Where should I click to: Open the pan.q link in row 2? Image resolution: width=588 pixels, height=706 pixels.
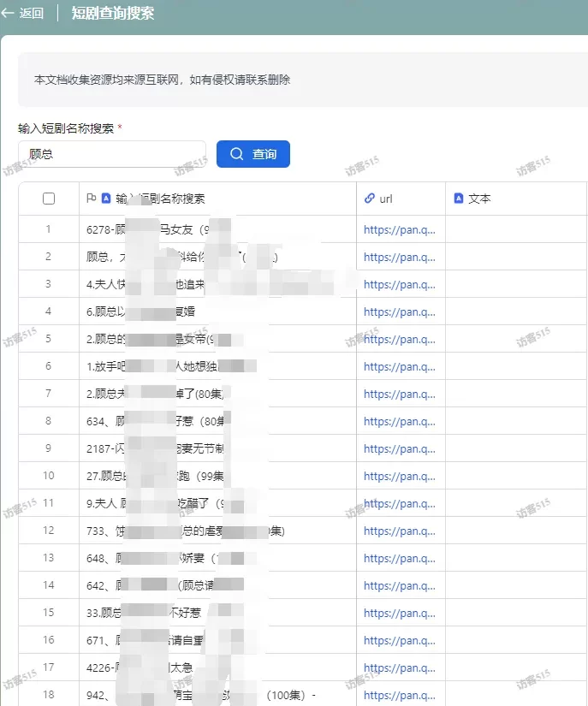pyautogui.click(x=400, y=257)
